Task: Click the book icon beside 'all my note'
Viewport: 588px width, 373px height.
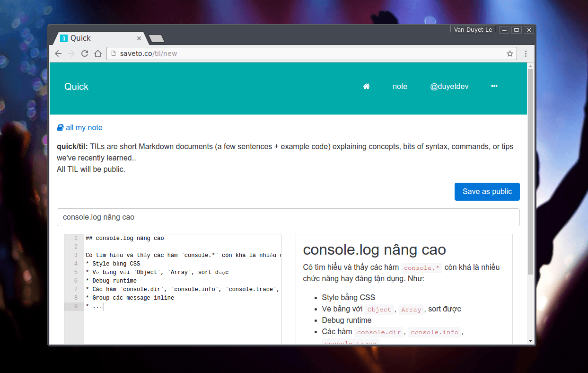Action: click(x=60, y=127)
